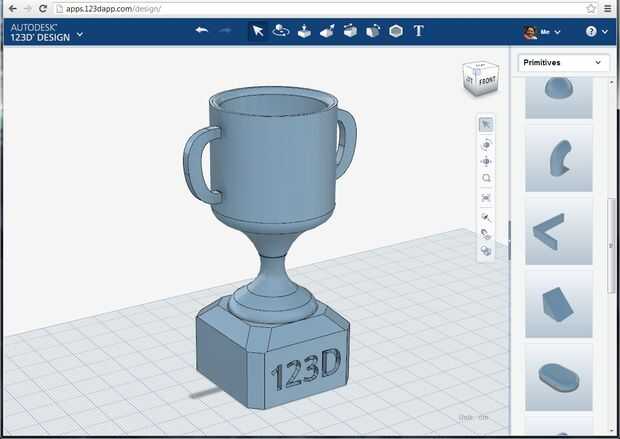Click the FRONT face of the view cube
Viewport: 620px width, 439px height.
[x=487, y=81]
